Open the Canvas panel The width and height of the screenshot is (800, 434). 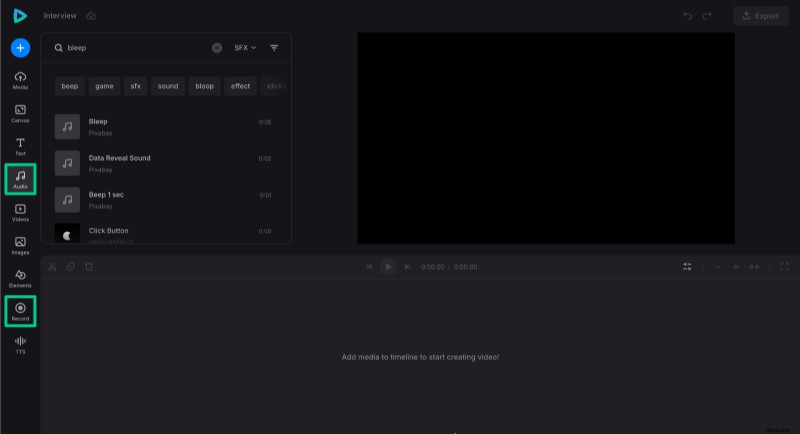pyautogui.click(x=20, y=114)
